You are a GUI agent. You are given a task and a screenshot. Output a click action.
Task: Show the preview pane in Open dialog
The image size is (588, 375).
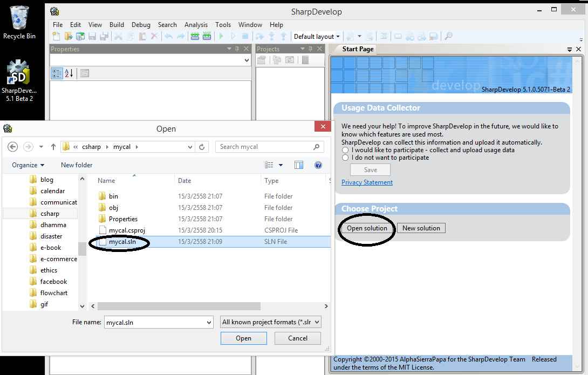[x=299, y=165]
